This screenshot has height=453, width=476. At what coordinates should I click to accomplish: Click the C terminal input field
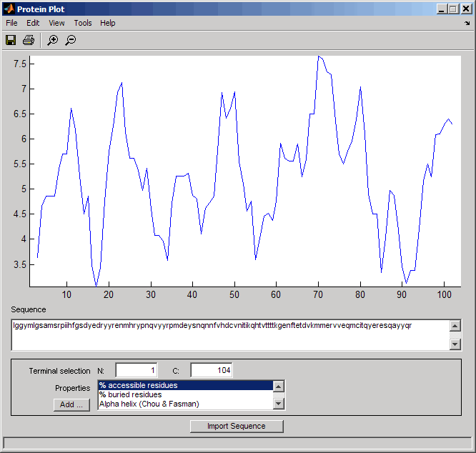click(211, 370)
